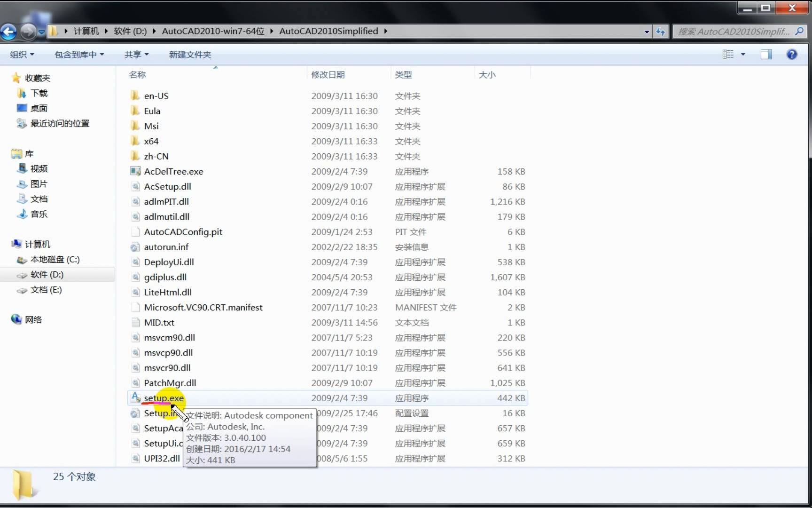Select the adlmutil.dll file icon
Image resolution: width=812 pixels, height=508 pixels.
tap(135, 216)
